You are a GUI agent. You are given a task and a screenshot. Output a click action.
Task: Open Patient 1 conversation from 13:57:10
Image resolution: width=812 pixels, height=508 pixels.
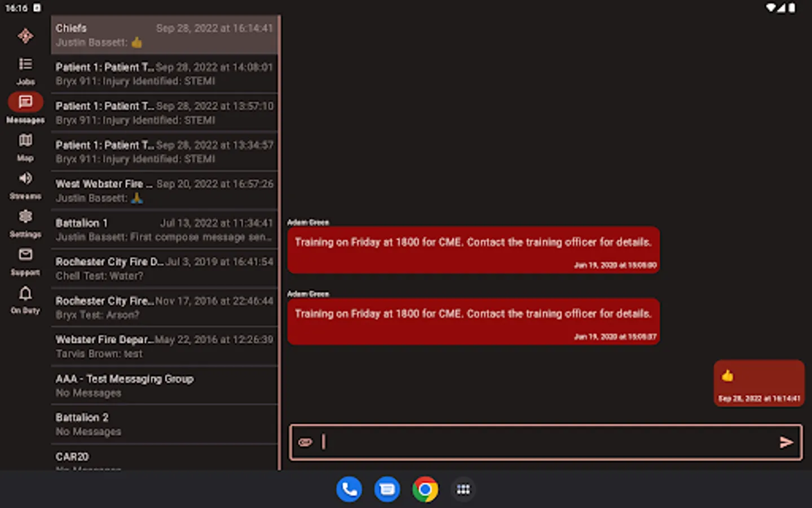click(164, 113)
